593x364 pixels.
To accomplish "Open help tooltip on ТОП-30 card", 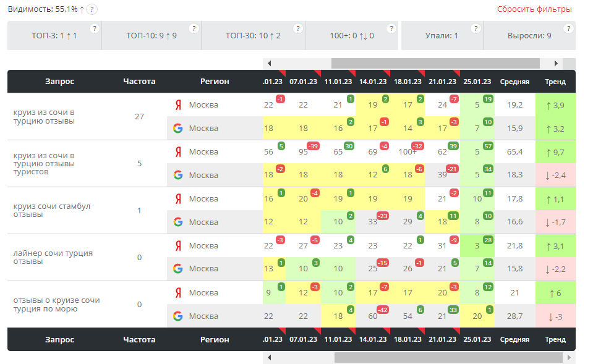I will click(297, 28).
